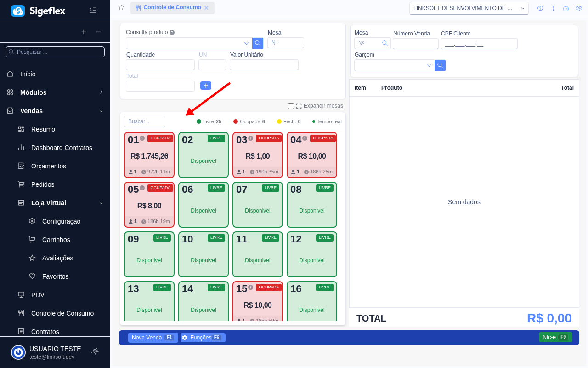Collapse the Loja Virtual menu section
The height and width of the screenshot is (368, 588).
click(x=101, y=203)
